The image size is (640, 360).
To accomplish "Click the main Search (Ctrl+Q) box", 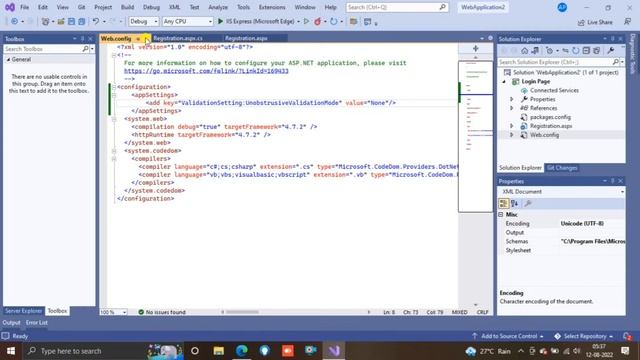I will coord(396,7).
